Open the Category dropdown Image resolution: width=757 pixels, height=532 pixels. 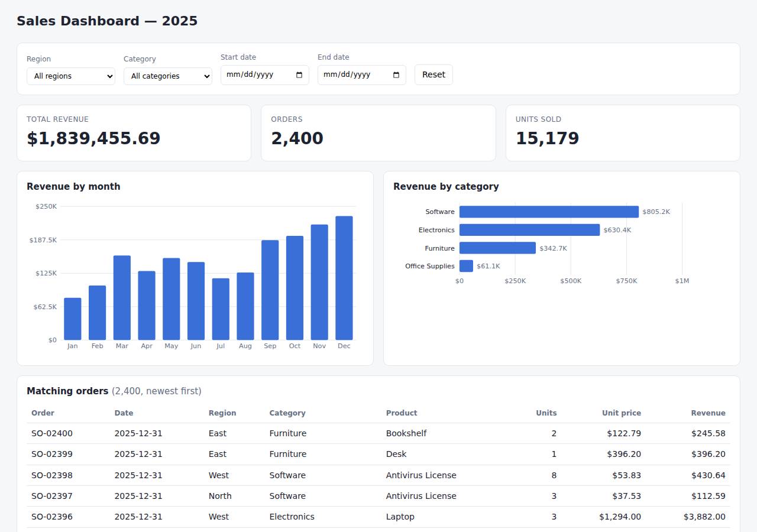(x=168, y=76)
